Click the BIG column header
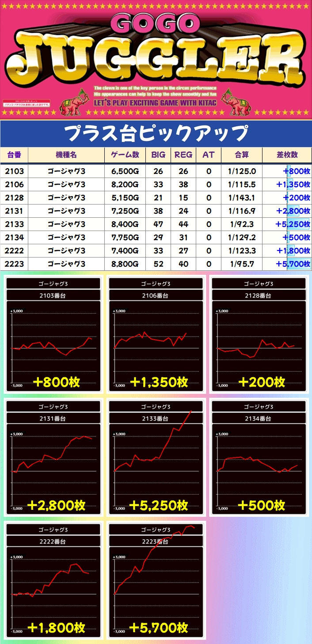312x644 pixels. [158, 155]
